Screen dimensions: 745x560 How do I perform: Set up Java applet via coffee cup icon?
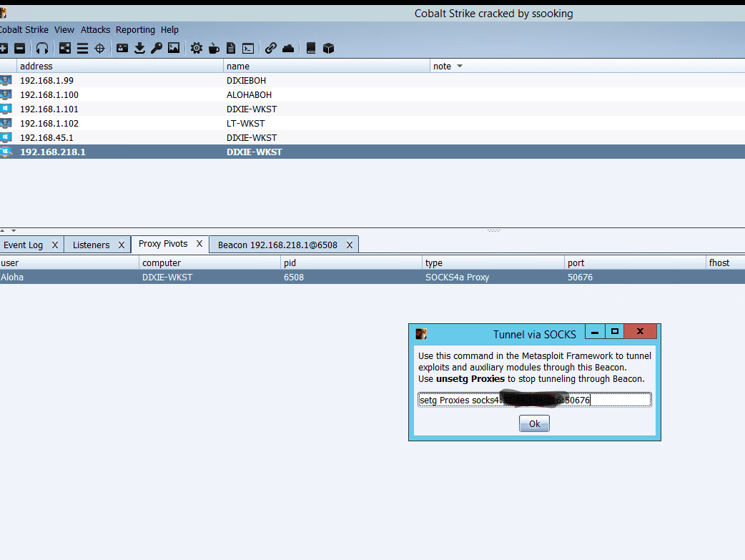[214, 48]
